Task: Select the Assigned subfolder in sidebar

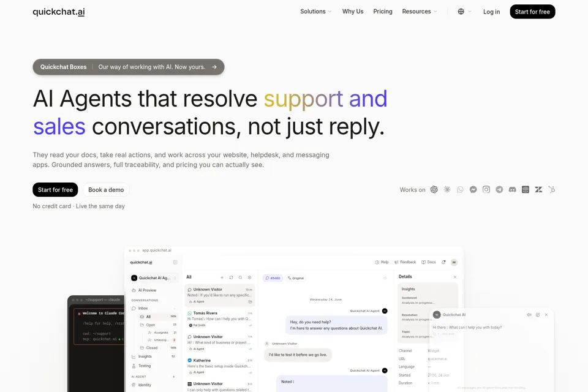Action: (162, 333)
